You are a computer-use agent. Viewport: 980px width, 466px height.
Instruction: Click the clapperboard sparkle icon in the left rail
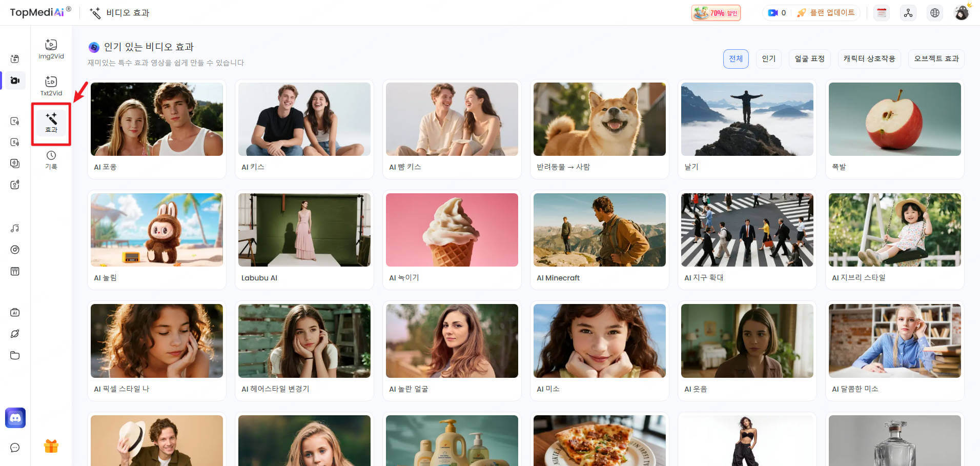click(x=15, y=59)
